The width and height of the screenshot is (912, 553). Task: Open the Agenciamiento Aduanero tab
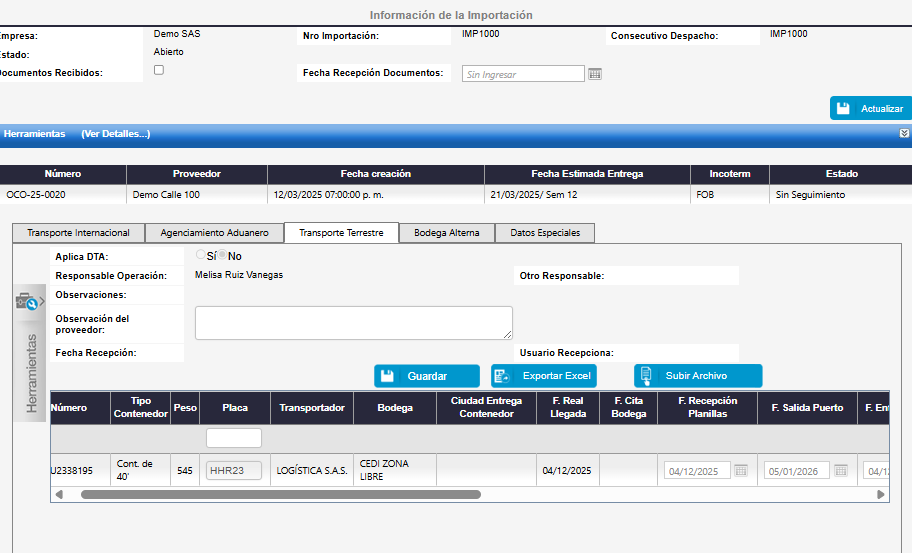coord(214,233)
